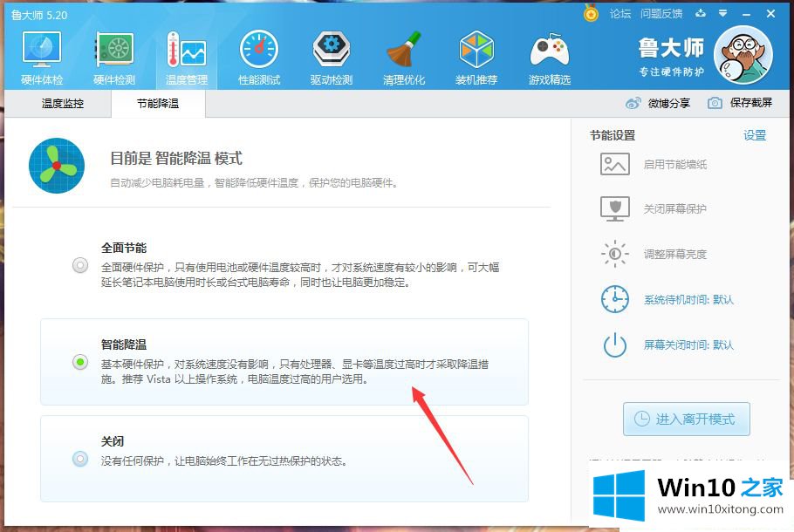The image size is (794, 532).
Task: Select the 全面节能 radio button
Action: [80, 265]
